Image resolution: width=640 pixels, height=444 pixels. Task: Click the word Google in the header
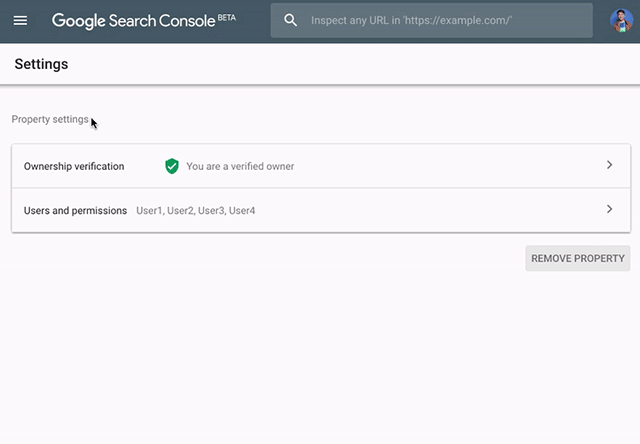(78, 21)
